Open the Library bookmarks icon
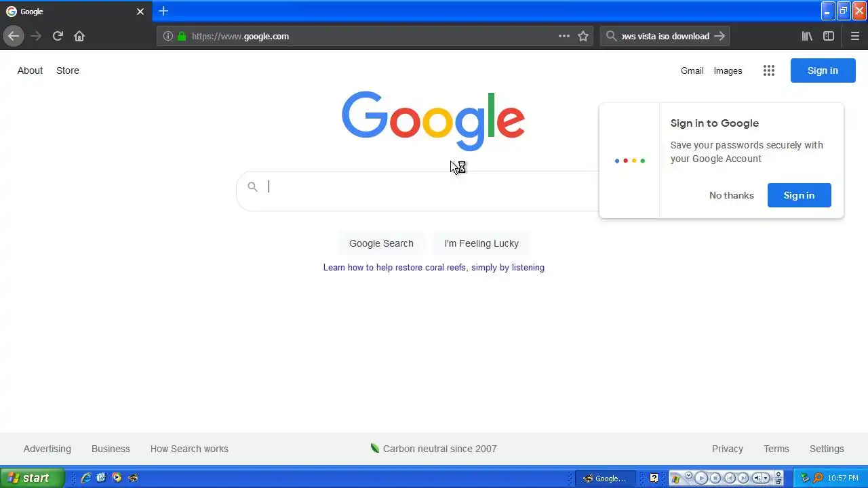This screenshot has width=868, height=488. tap(807, 36)
